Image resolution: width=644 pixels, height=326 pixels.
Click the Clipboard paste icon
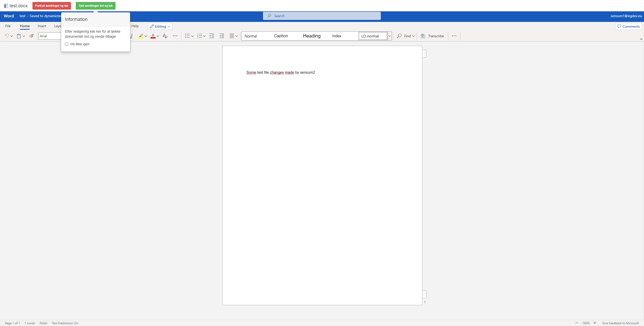[19, 36]
